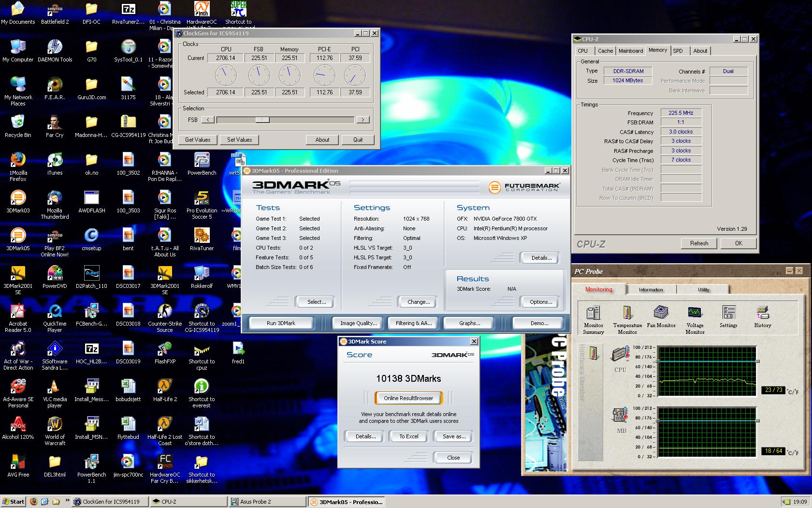Viewport: 812px width, 508px height.
Task: Open History icon in PC Probe
Action: tap(763, 317)
